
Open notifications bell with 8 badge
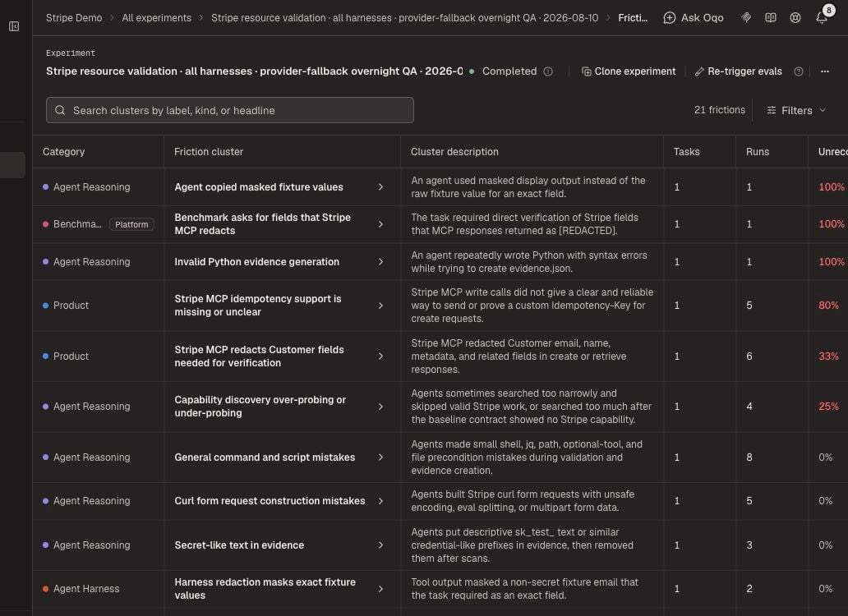point(822,18)
